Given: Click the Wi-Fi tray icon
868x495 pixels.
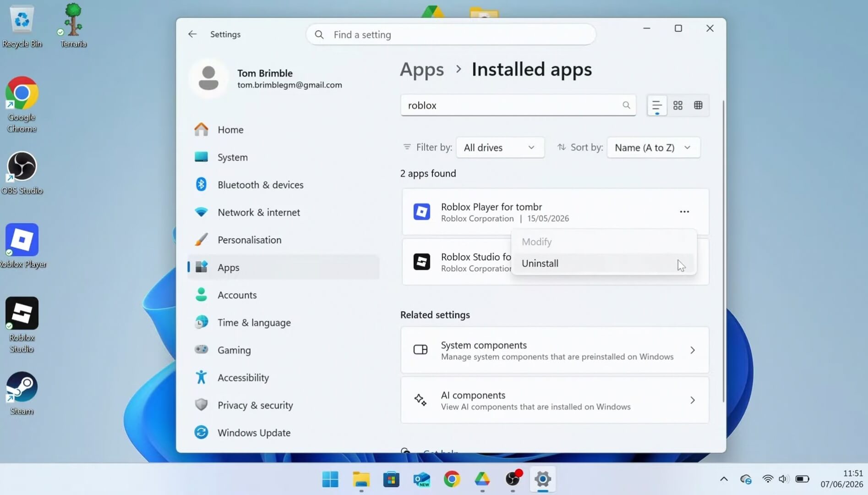Looking at the screenshot, I should click(767, 479).
